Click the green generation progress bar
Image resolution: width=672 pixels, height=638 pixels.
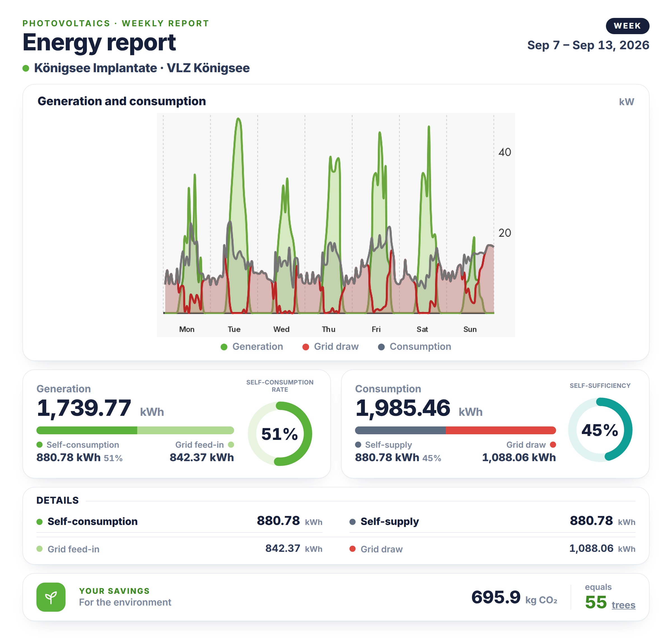(135, 430)
